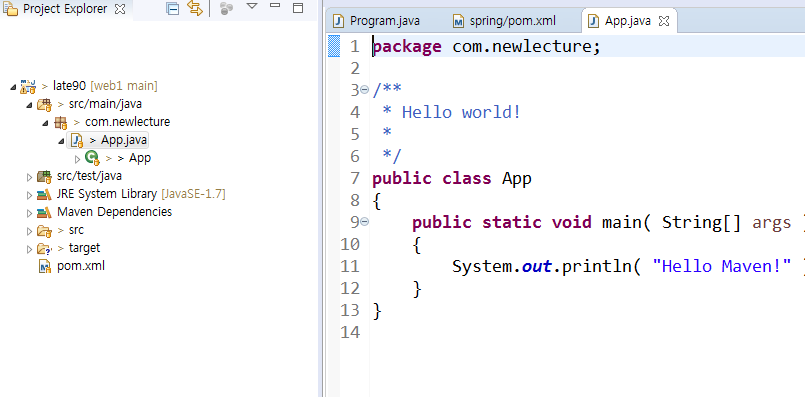Click the pom.xml file icon
Viewport: 805px width, 397px height.
(x=45, y=267)
